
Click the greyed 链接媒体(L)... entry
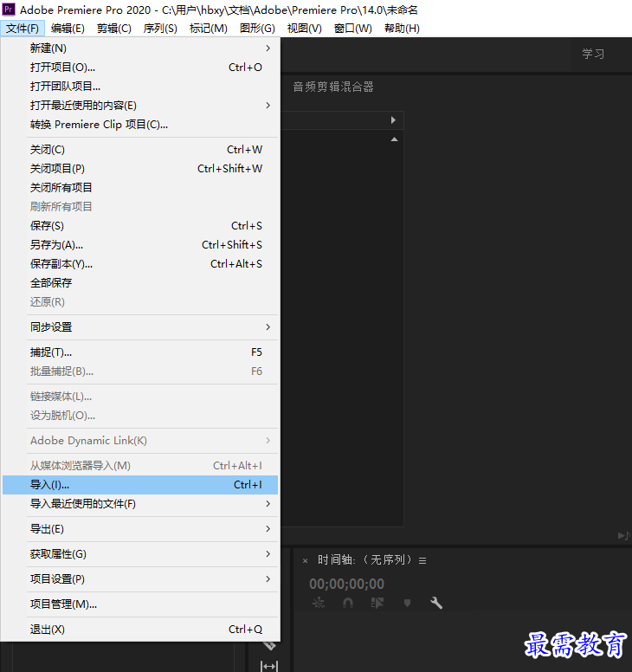click(140, 397)
